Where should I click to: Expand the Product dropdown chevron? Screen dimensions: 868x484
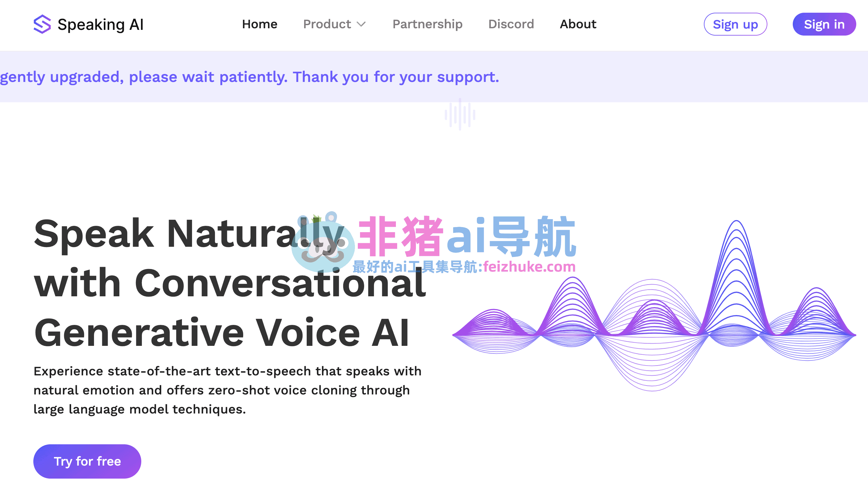click(361, 24)
